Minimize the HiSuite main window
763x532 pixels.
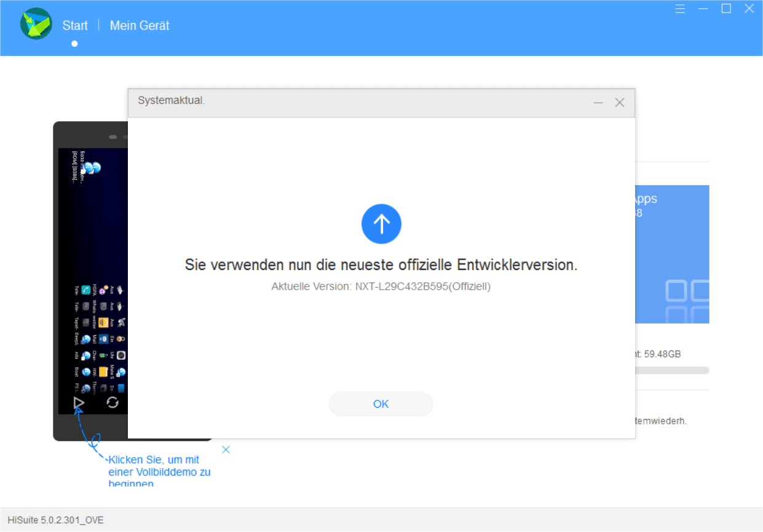point(703,9)
